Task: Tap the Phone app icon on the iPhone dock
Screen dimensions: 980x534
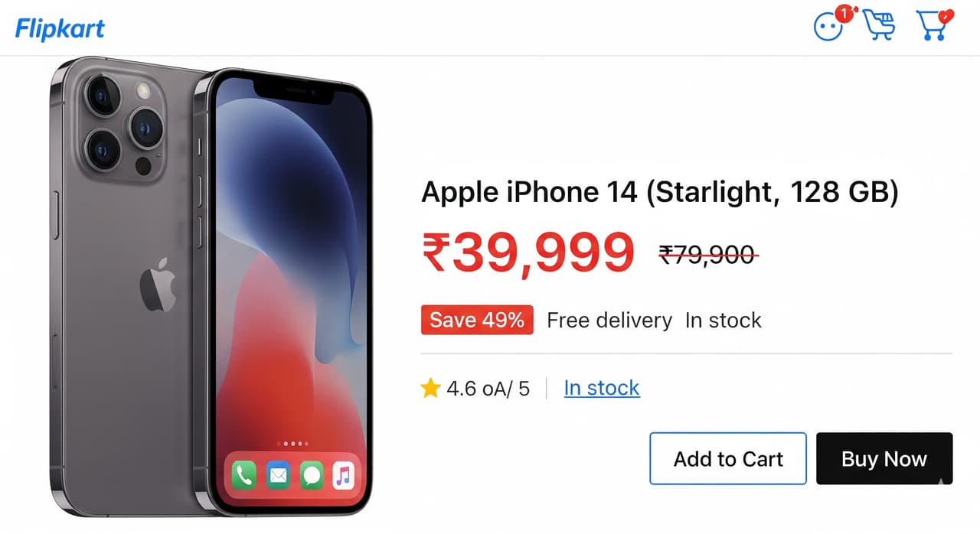Action: (x=244, y=477)
